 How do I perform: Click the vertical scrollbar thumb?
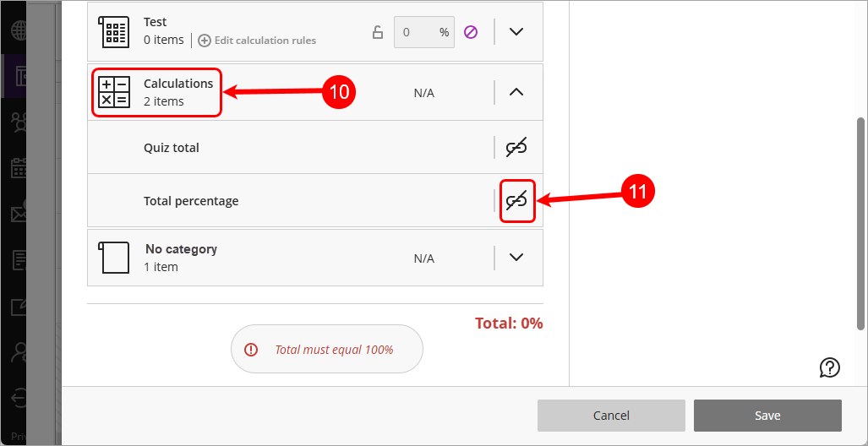click(860, 224)
